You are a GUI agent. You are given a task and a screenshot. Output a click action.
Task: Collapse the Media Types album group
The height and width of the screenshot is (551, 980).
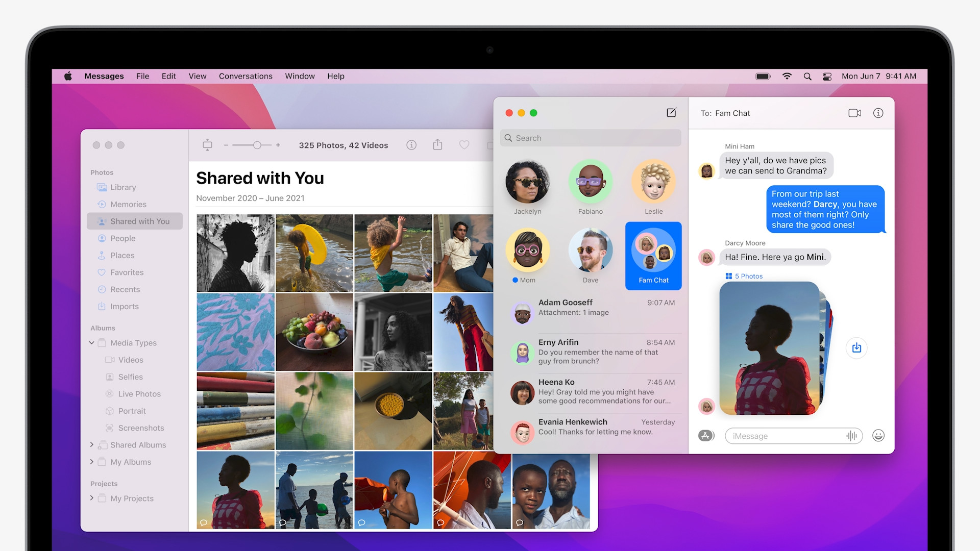[x=92, y=343]
